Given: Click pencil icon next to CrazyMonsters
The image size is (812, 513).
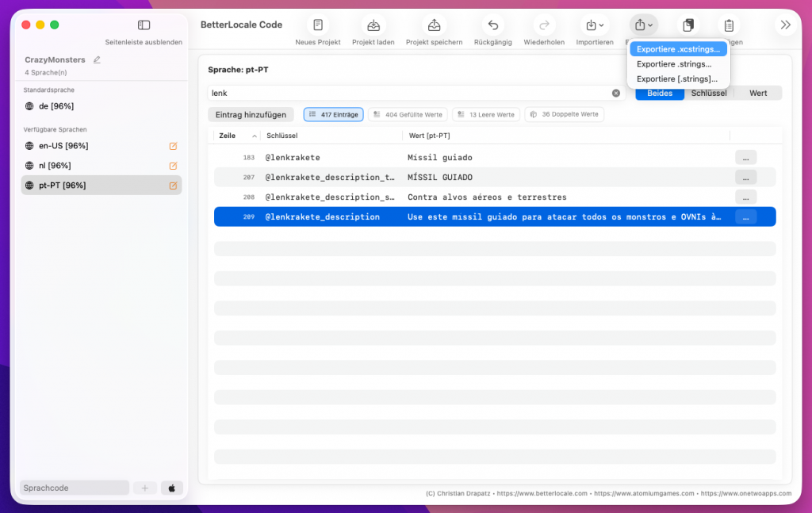Looking at the screenshot, I should (x=97, y=59).
